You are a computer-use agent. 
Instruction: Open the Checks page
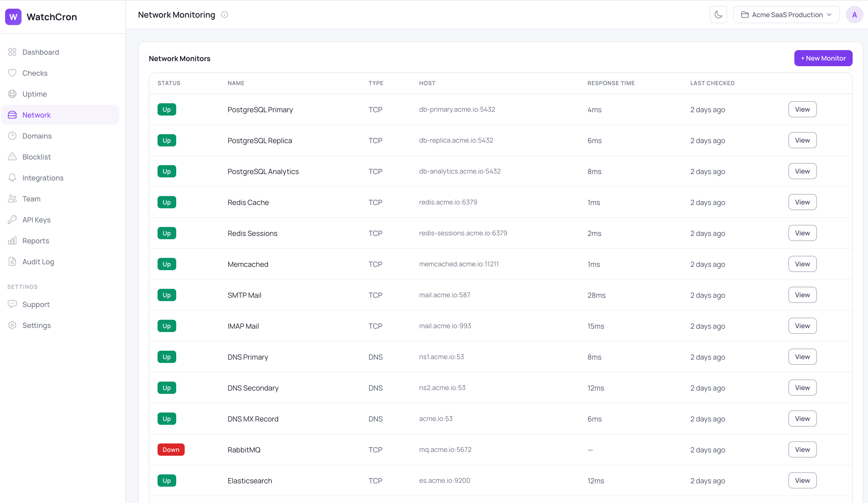pyautogui.click(x=60, y=73)
